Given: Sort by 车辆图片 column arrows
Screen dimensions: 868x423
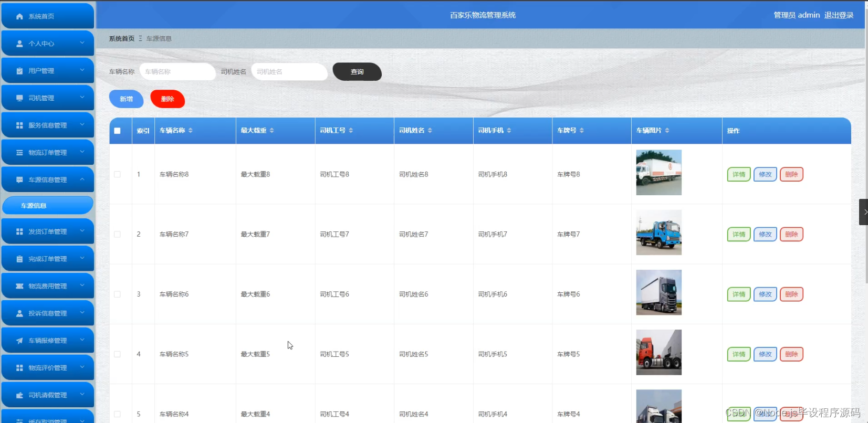Looking at the screenshot, I should tap(667, 131).
